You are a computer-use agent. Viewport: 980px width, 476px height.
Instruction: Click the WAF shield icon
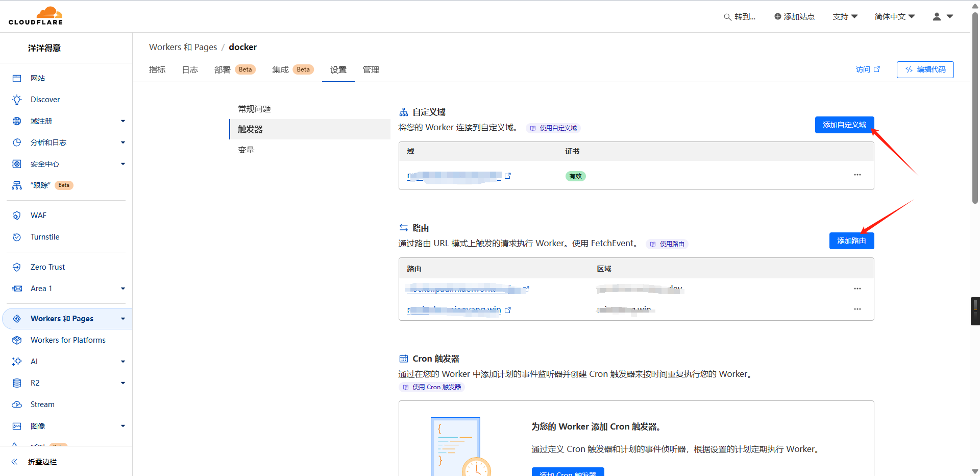pos(17,216)
